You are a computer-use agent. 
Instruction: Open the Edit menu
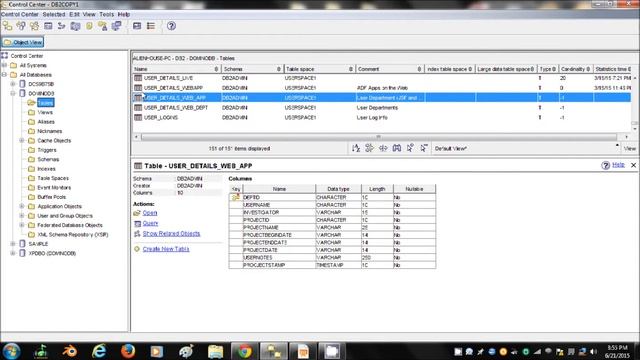point(74,14)
